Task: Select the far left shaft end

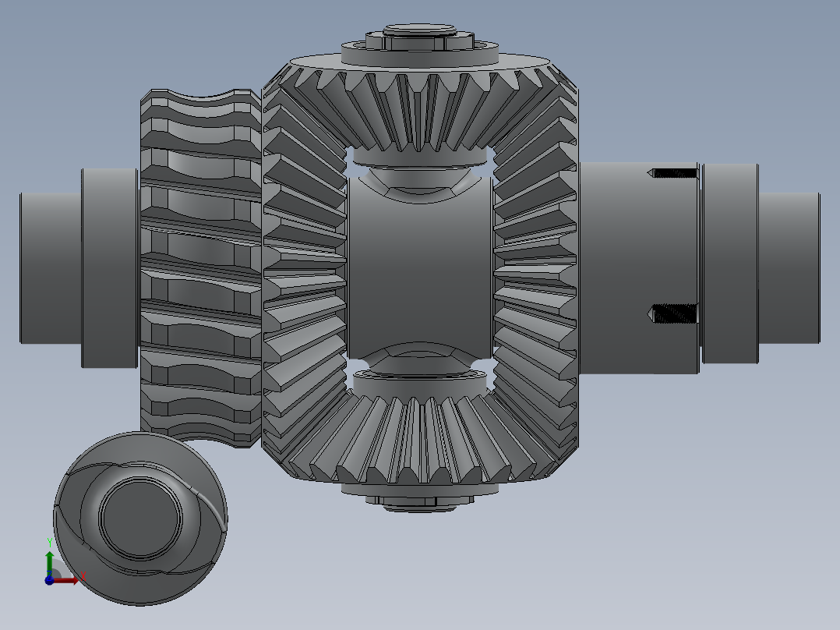Action: pyautogui.click(x=51, y=268)
